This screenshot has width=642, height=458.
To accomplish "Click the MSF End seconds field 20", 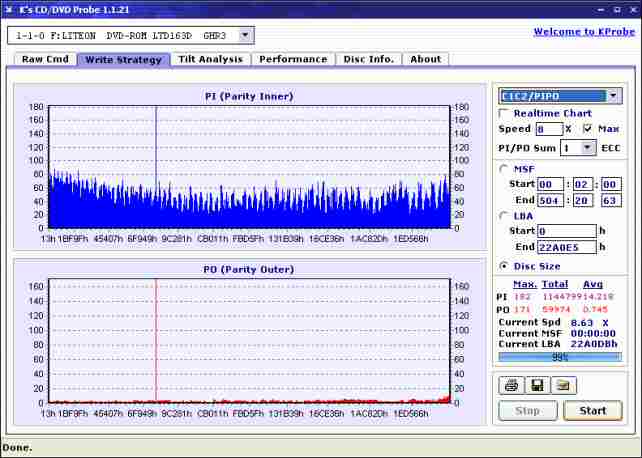I will [x=583, y=201].
